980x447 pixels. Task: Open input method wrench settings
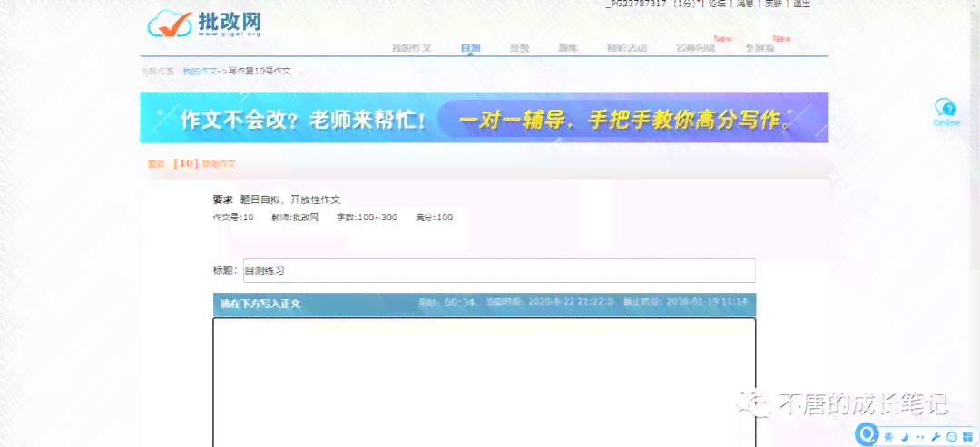(936, 436)
